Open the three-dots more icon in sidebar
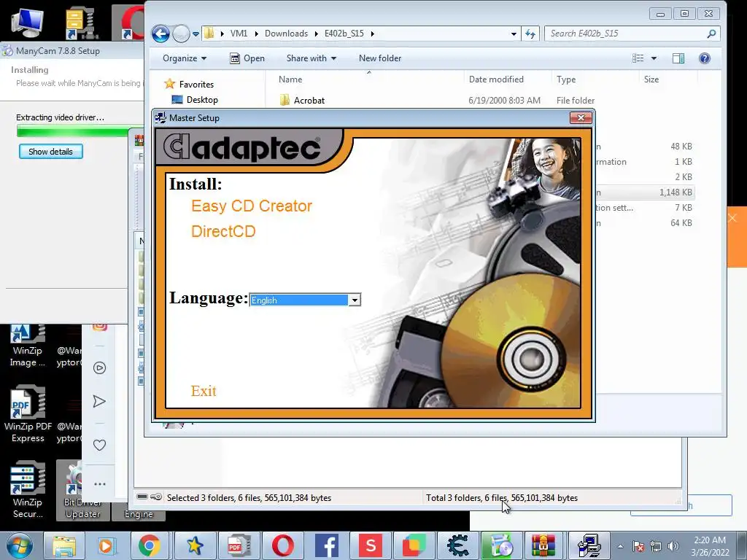This screenshot has height=560, width=747. (x=99, y=484)
